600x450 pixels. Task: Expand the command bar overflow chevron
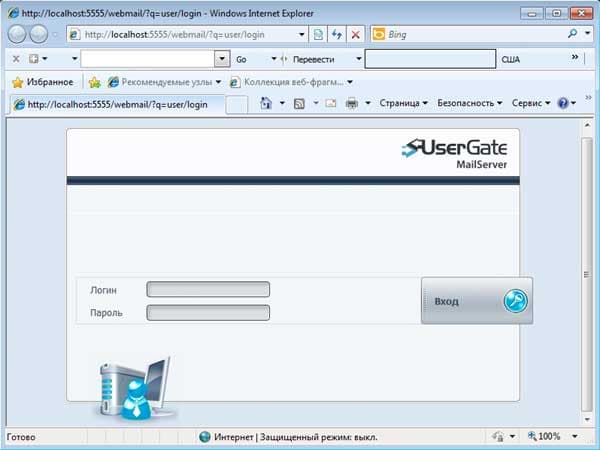pyautogui.click(x=589, y=97)
